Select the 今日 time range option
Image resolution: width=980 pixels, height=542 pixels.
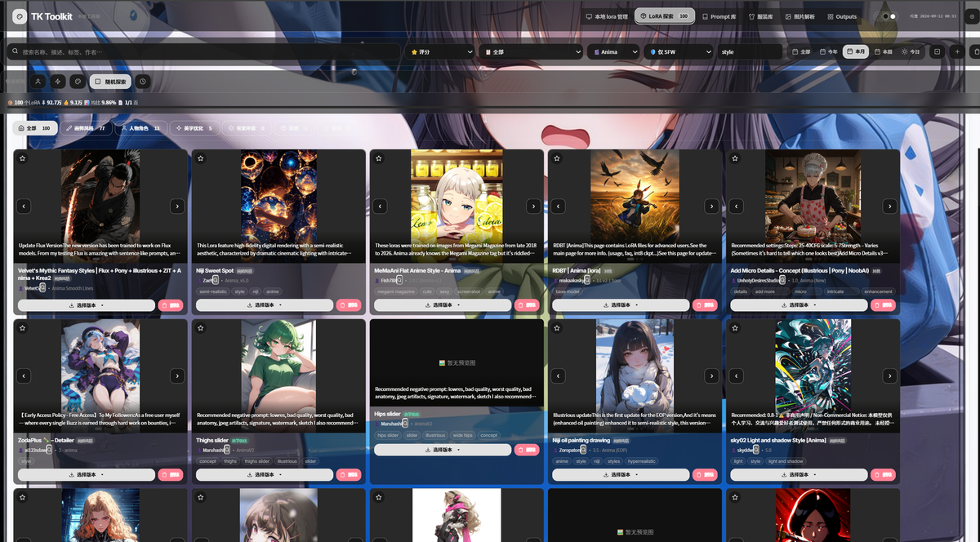[911, 51]
